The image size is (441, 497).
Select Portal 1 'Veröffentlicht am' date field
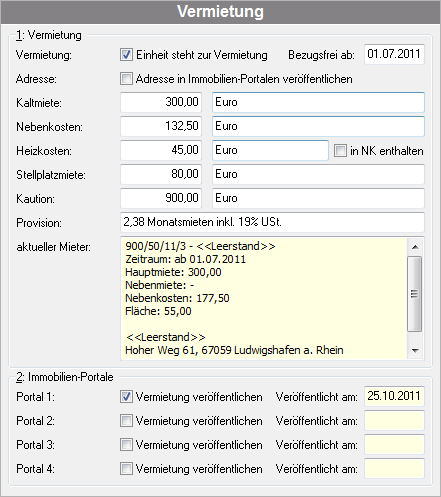click(394, 396)
